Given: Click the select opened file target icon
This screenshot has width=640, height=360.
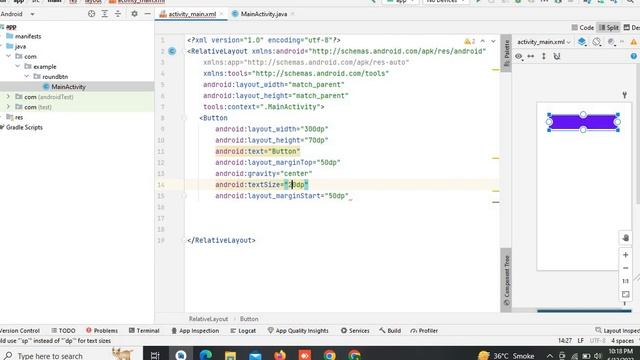Looking at the screenshot, I should [91, 14].
